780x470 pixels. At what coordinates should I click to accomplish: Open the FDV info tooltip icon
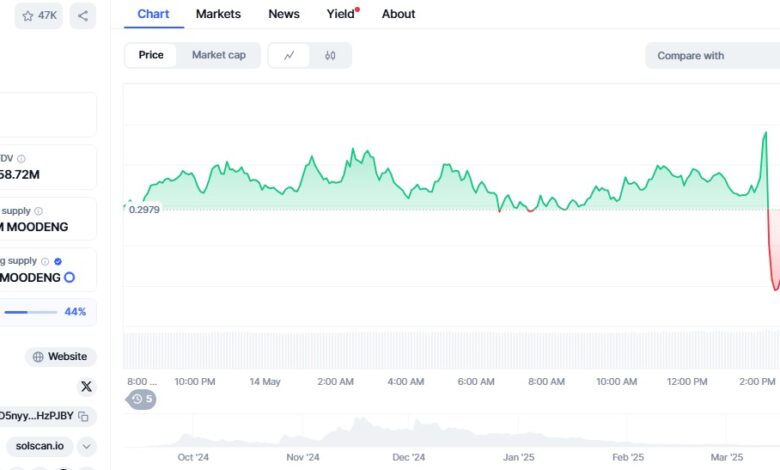pyautogui.click(x=21, y=159)
